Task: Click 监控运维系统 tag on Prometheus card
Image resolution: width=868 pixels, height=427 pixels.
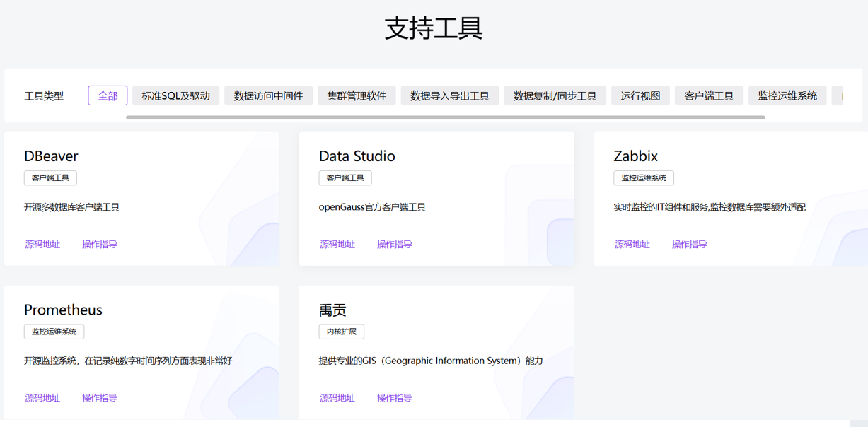Action: 54,332
